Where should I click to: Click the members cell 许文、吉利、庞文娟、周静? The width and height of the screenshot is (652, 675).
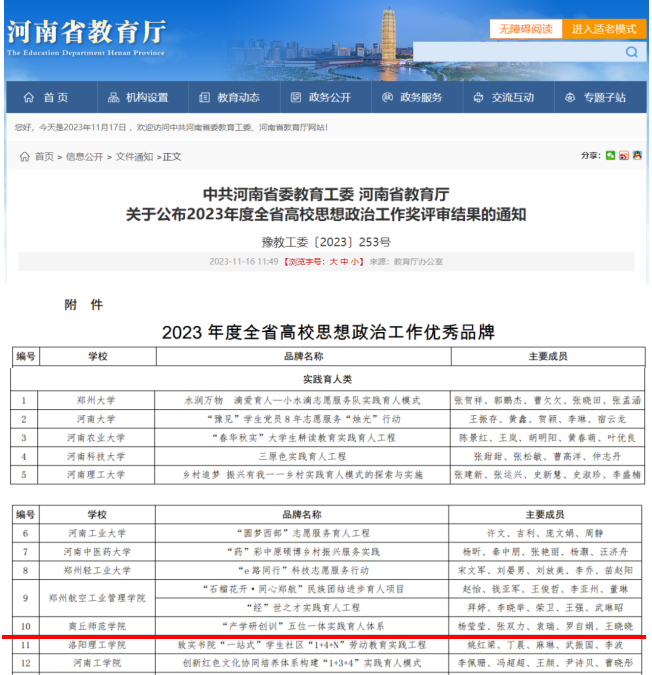[x=545, y=533]
